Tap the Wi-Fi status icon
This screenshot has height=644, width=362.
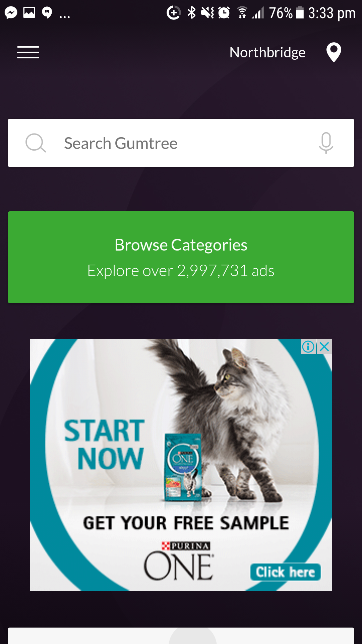point(242,13)
